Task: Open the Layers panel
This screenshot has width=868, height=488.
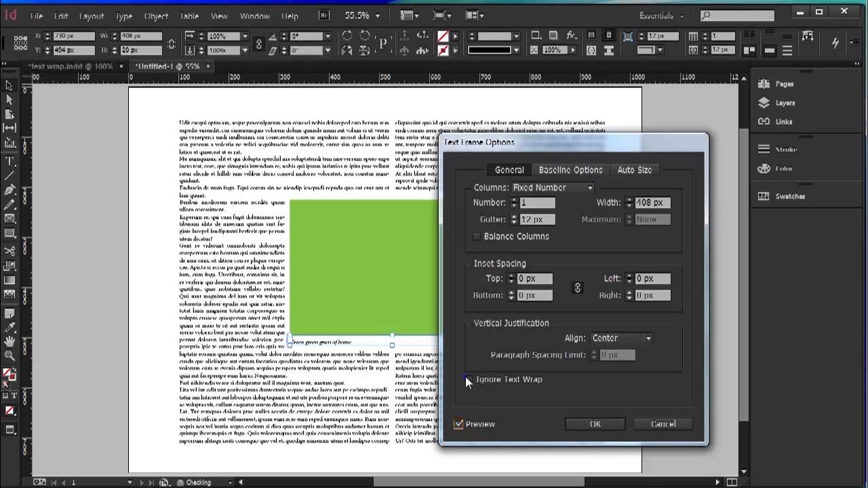Action: point(785,103)
